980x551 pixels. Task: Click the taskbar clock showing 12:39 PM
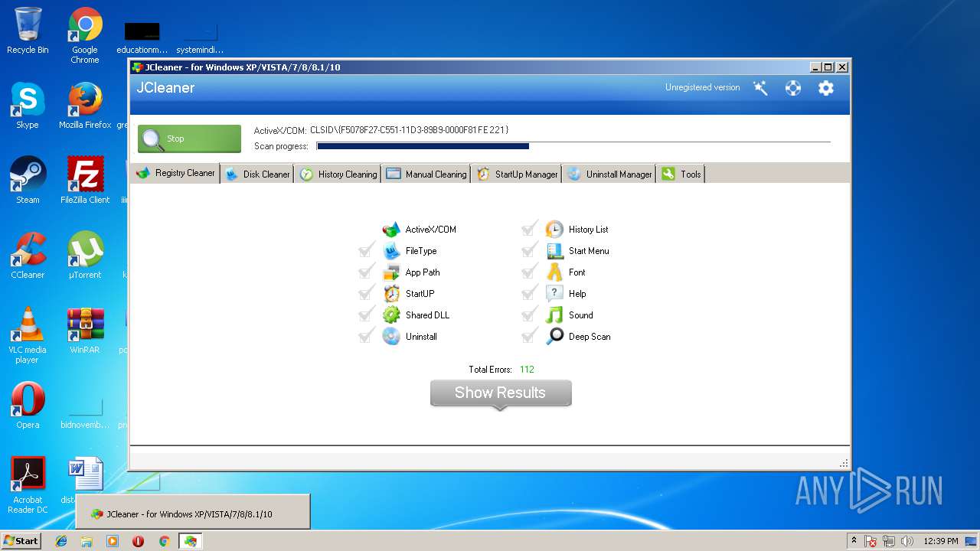point(941,541)
